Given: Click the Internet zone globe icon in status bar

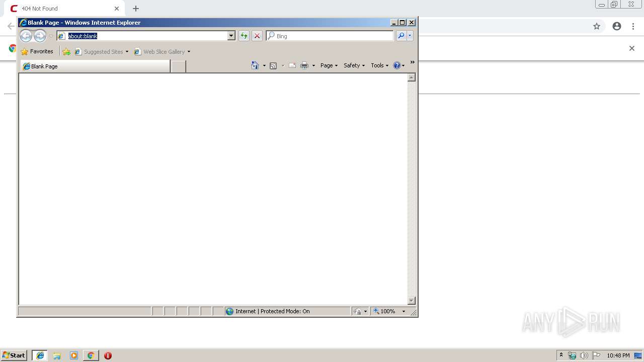Looking at the screenshot, I should click(230, 311).
